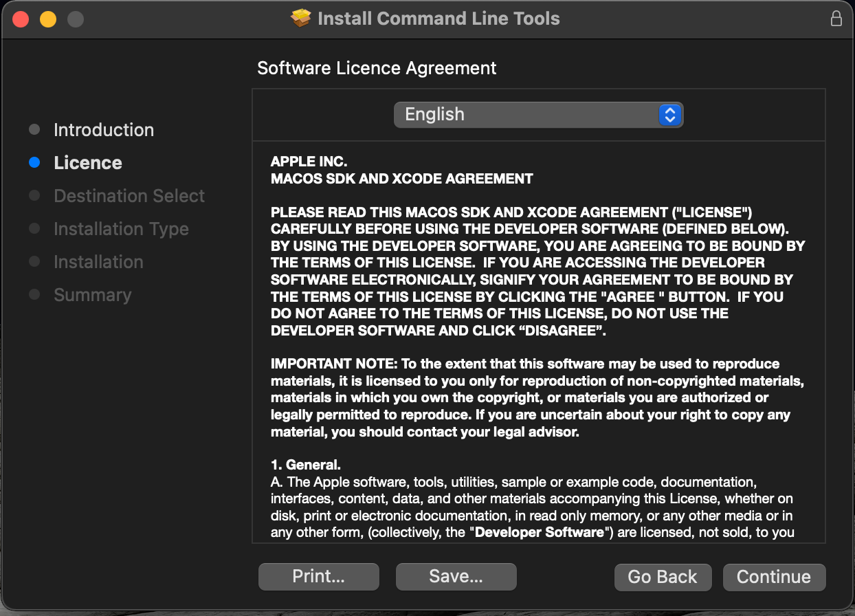This screenshot has width=855, height=616.
Task: Select the Introduction step in sidebar
Action: pyautogui.click(x=104, y=130)
